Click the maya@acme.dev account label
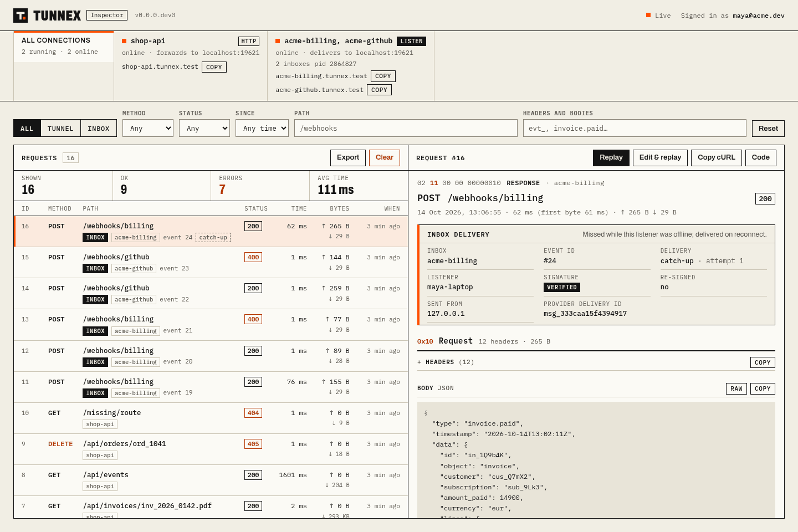The width and height of the screenshot is (798, 532). (759, 16)
